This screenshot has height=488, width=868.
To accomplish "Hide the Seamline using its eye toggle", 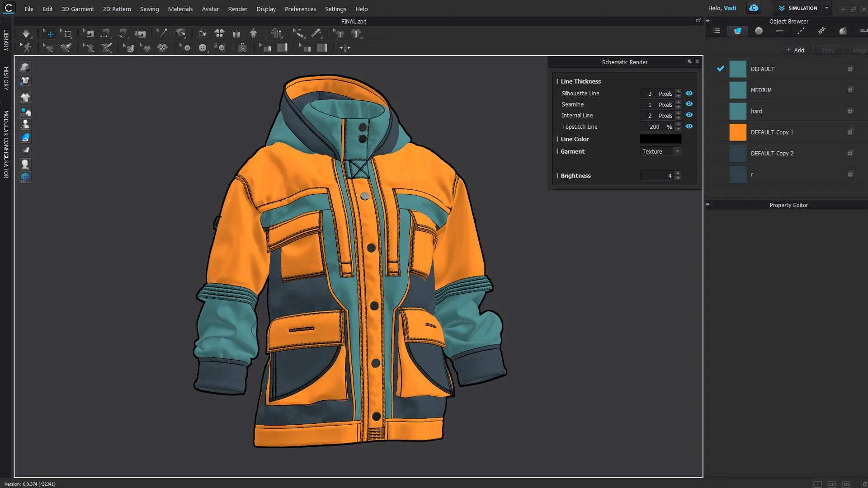I will pyautogui.click(x=689, y=104).
